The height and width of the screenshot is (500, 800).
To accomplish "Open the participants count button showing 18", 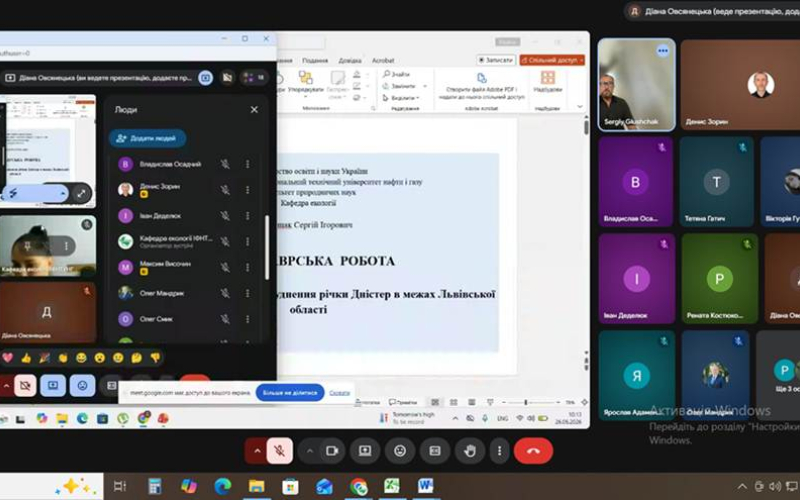I will coord(254,78).
